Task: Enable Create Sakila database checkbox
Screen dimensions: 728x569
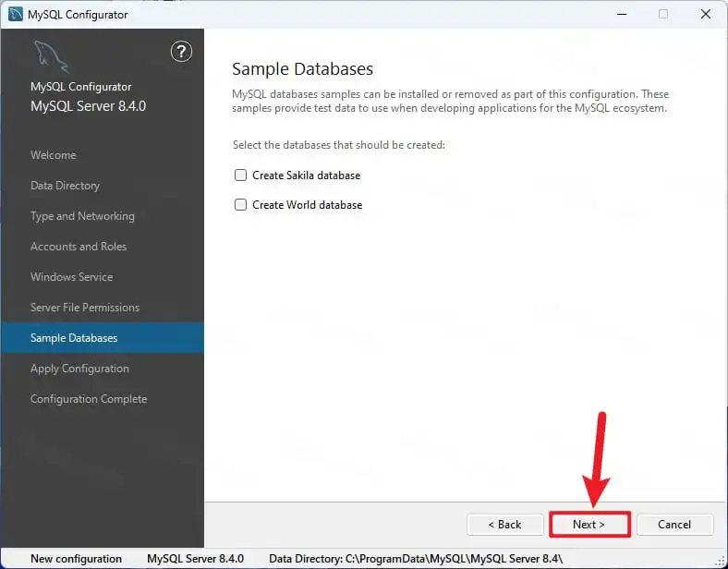Action: (240, 175)
